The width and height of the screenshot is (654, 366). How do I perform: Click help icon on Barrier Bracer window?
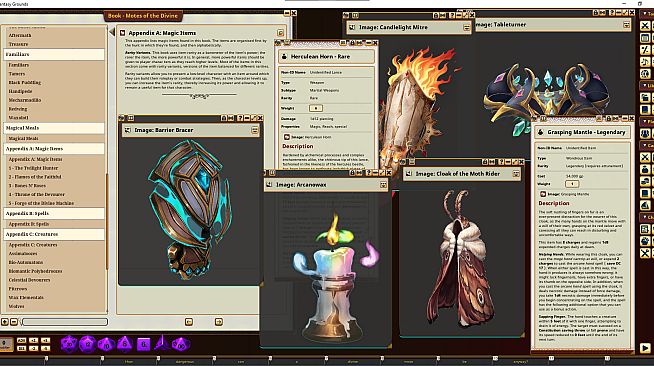(x=240, y=118)
